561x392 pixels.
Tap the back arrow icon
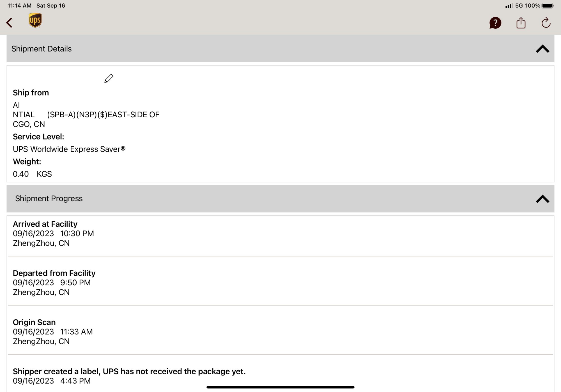pos(9,23)
